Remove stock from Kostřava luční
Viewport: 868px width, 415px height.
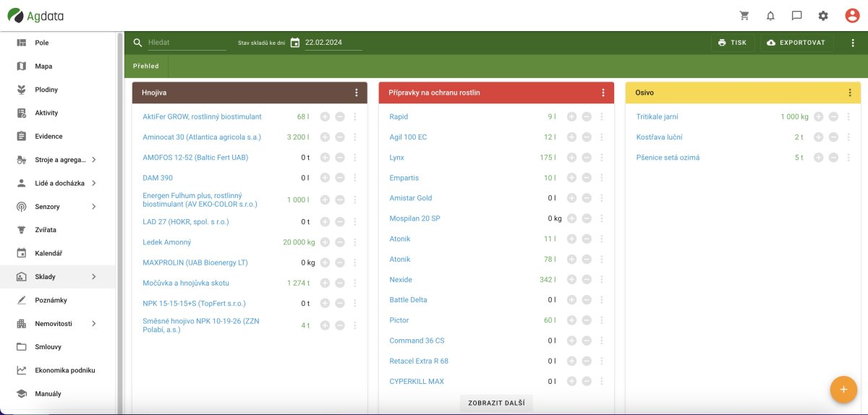[x=833, y=137]
